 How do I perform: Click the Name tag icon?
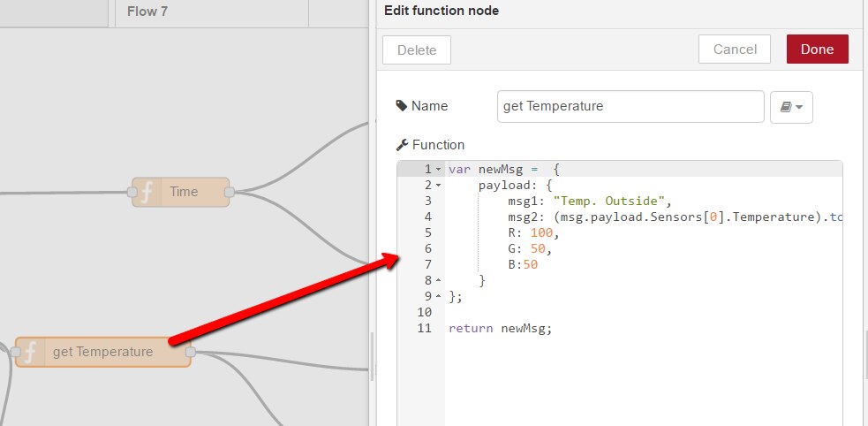[x=402, y=106]
